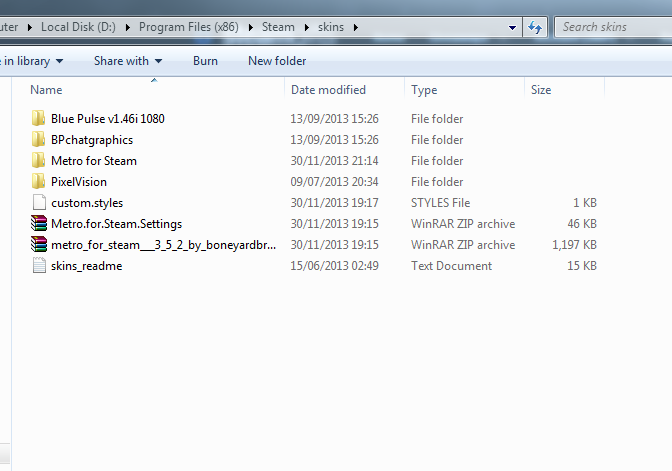Screen dimensions: 672x471
Task: Expand the arrow after Steam breadcrumb
Action: point(307,27)
